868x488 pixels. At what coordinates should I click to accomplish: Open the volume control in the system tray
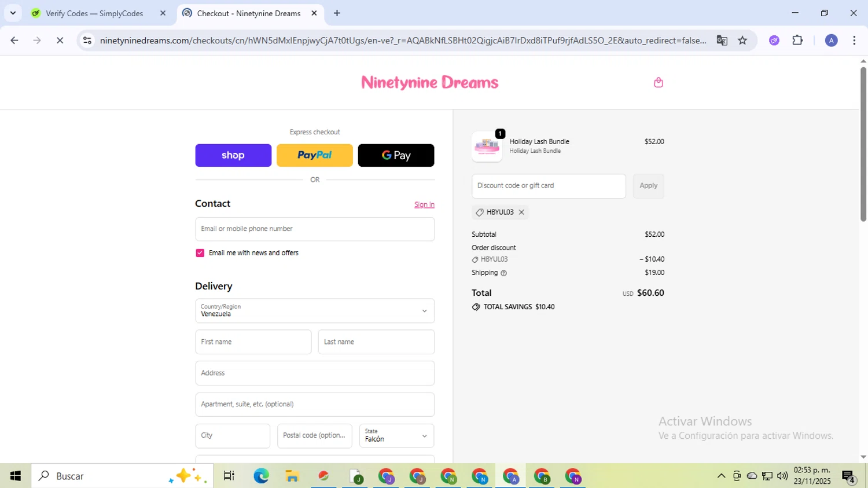pyautogui.click(x=782, y=476)
